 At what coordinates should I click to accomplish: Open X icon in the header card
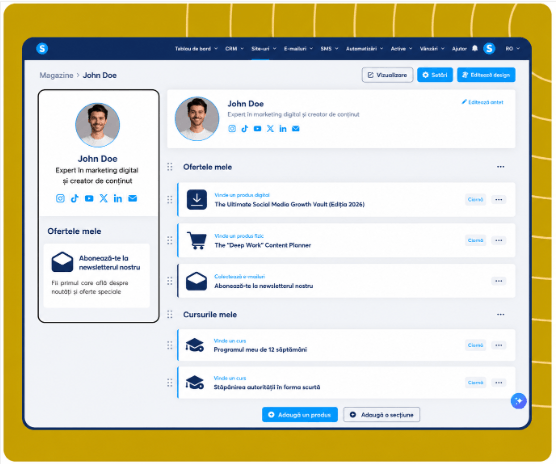pyautogui.click(x=270, y=129)
